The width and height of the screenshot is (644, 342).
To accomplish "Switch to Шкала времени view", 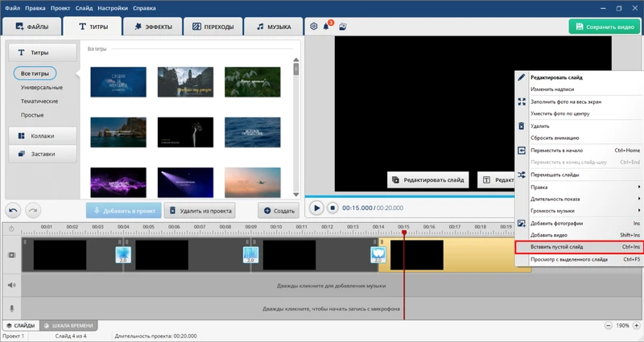I will click(x=68, y=325).
